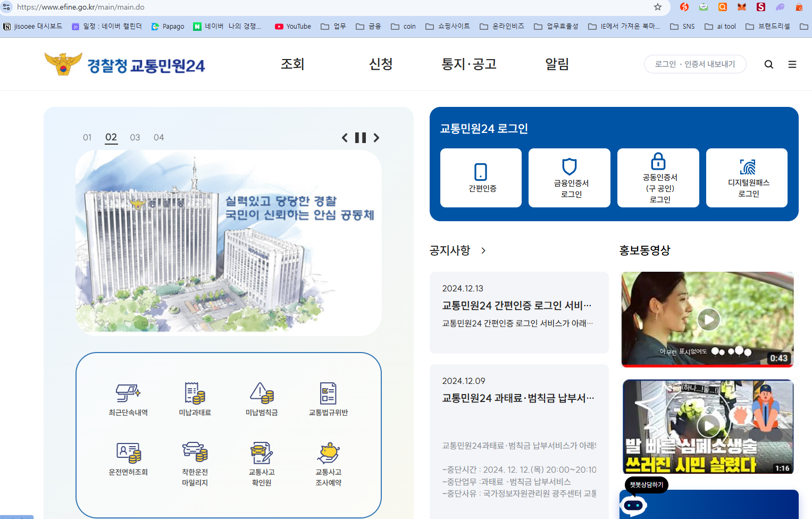Open the 미납과태료 icon shortcut

coord(195,400)
